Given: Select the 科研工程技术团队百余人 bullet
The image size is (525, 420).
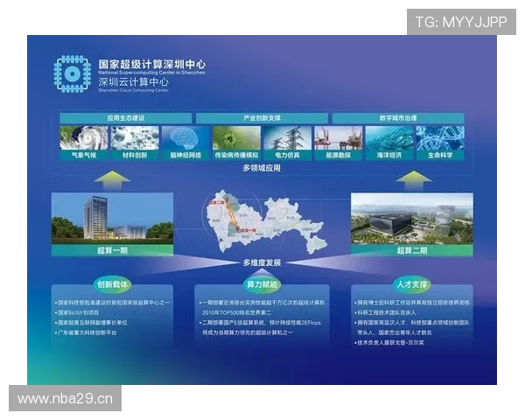Looking at the screenshot, I should [x=385, y=312].
